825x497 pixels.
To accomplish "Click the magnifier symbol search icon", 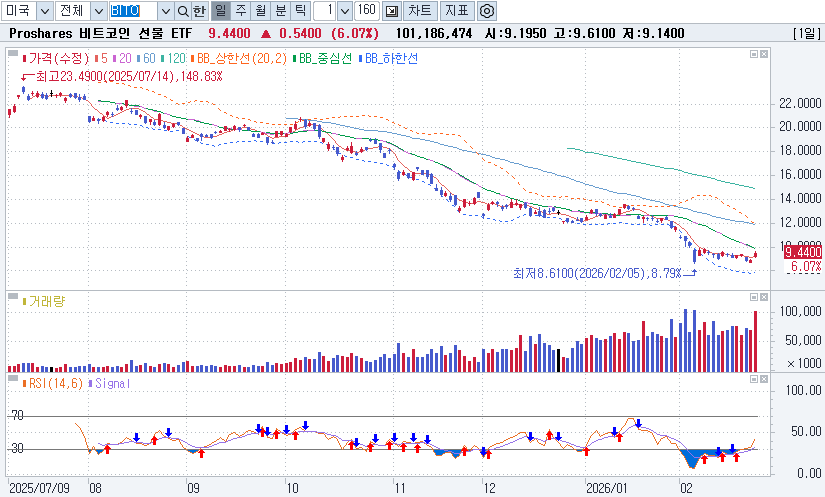I will [182, 11].
